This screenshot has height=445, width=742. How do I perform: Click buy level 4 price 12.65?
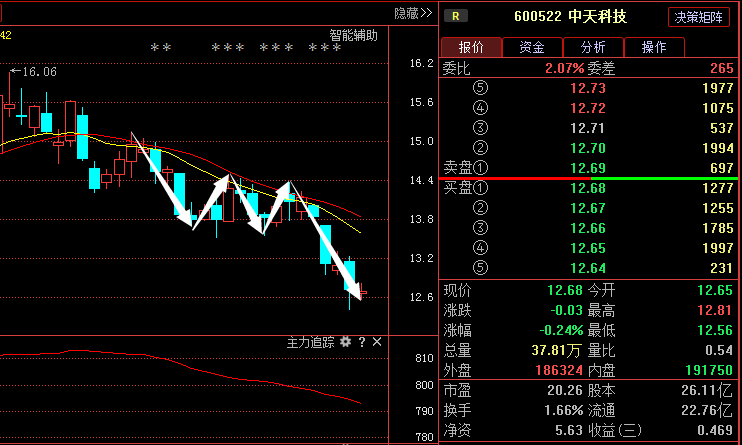pyautogui.click(x=588, y=249)
